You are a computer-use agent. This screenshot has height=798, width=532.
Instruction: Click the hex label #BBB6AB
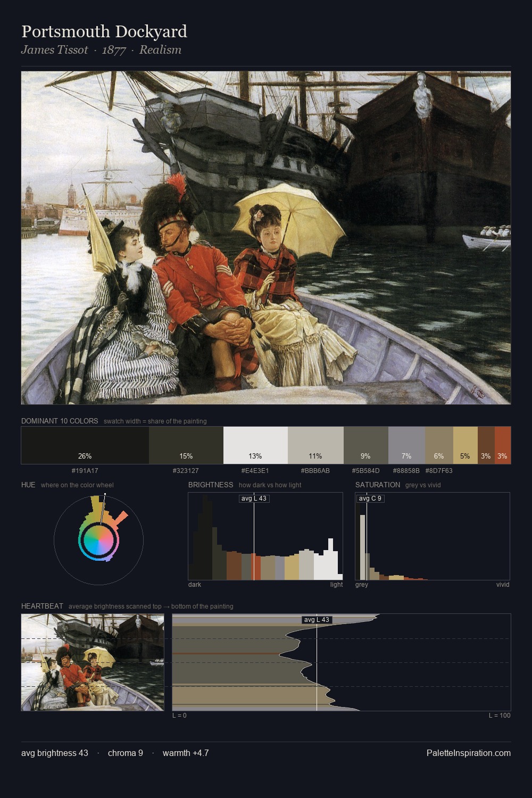315,471
